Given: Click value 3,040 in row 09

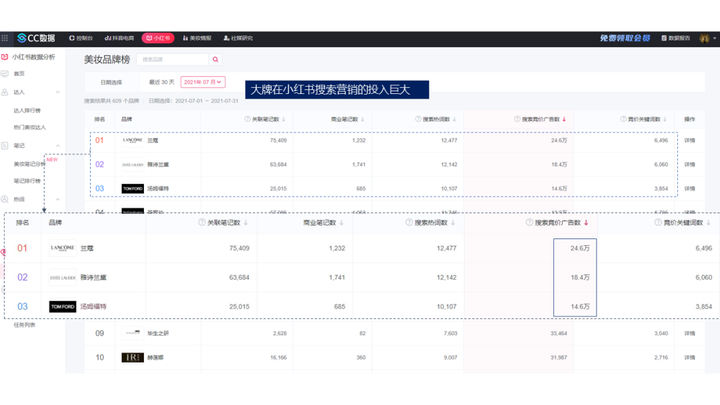Looking at the screenshot, I should pos(661,333).
